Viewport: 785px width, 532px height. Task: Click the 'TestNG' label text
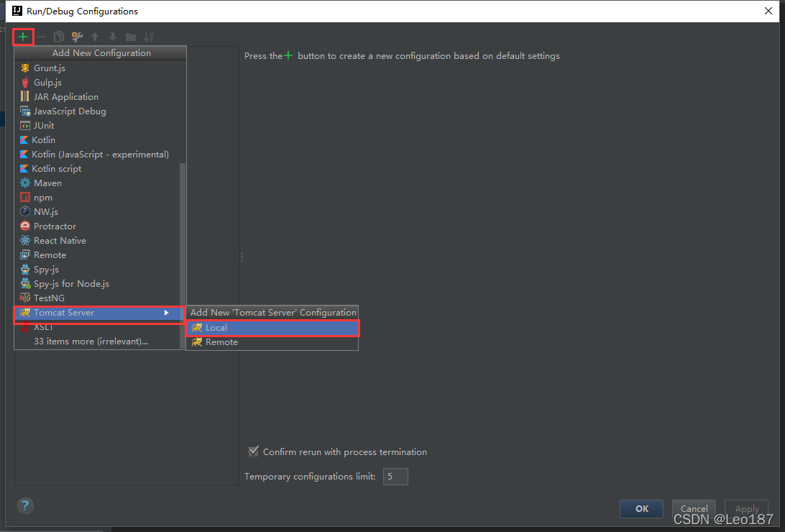[x=49, y=298]
